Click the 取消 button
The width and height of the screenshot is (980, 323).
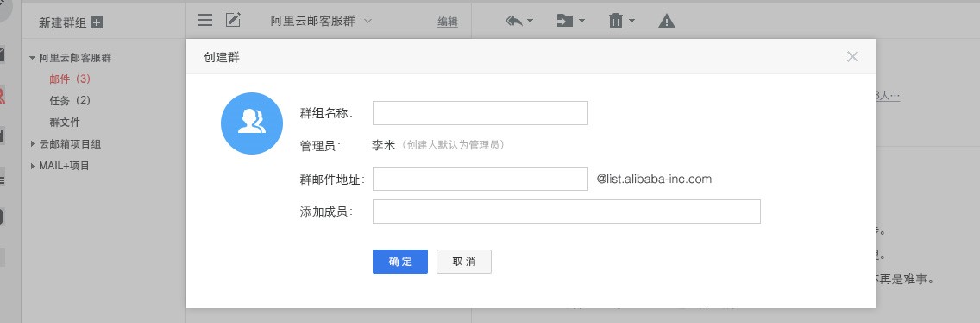(464, 262)
